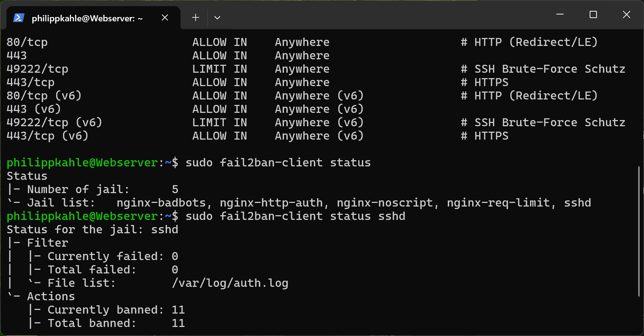Close the philippkahle@Webserver tab

165,18
